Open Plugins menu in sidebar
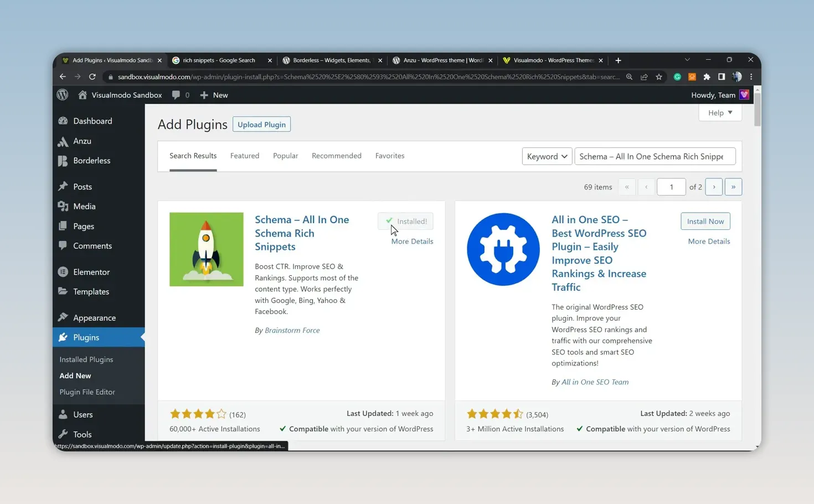The height and width of the screenshot is (504, 814). pyautogui.click(x=99, y=337)
